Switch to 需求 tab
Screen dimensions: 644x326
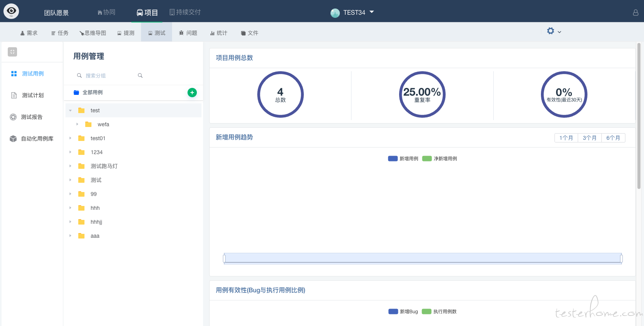pyautogui.click(x=29, y=33)
